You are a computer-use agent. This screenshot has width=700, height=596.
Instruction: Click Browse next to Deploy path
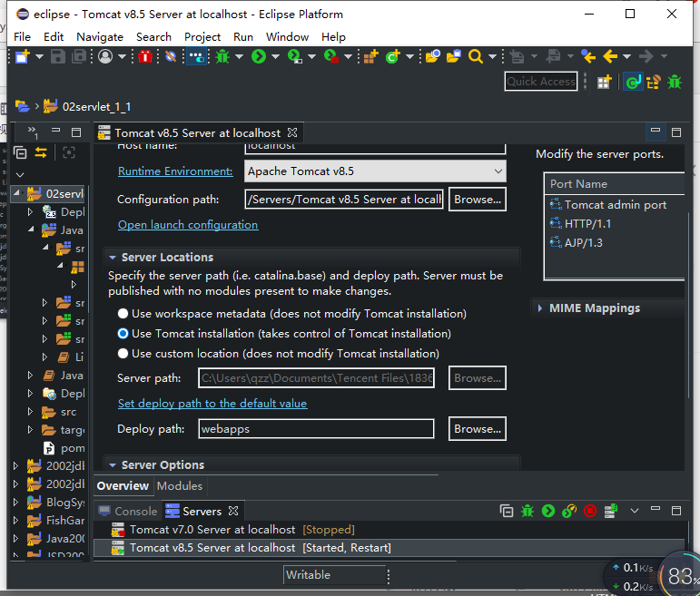pos(478,429)
